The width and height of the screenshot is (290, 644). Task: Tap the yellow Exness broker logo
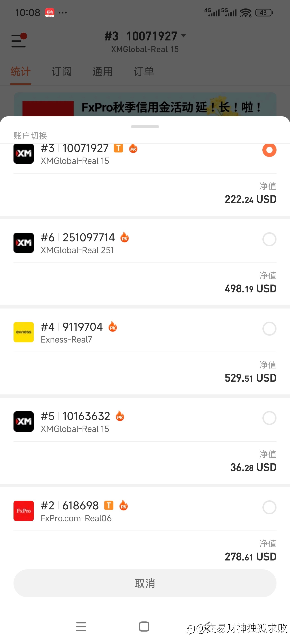click(x=24, y=332)
